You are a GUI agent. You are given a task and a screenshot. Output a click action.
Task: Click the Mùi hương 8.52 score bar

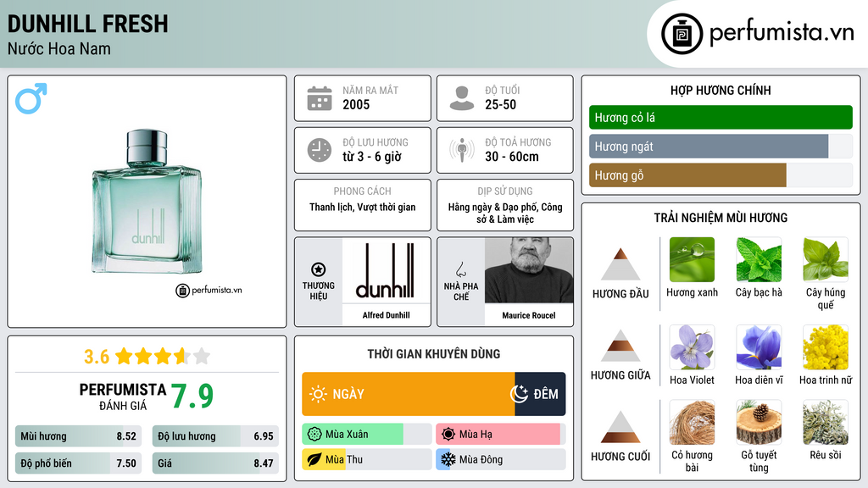[78, 436]
